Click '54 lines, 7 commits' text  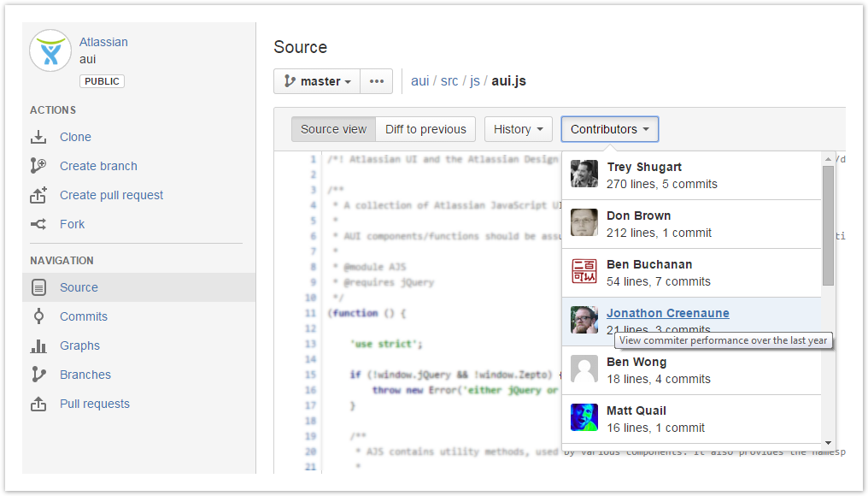pyautogui.click(x=658, y=281)
